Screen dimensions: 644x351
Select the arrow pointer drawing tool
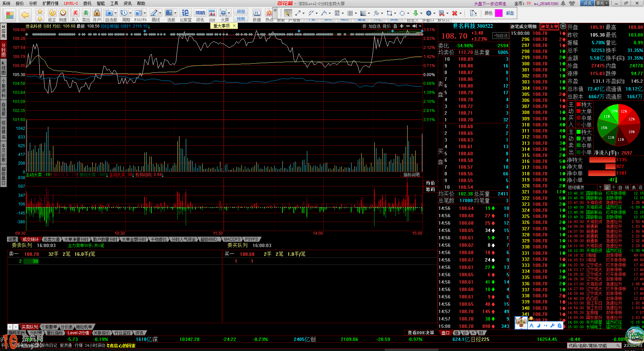288,13
